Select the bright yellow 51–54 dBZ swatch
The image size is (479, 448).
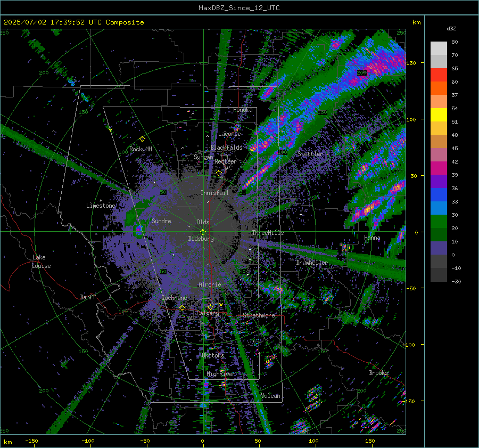[439, 115]
